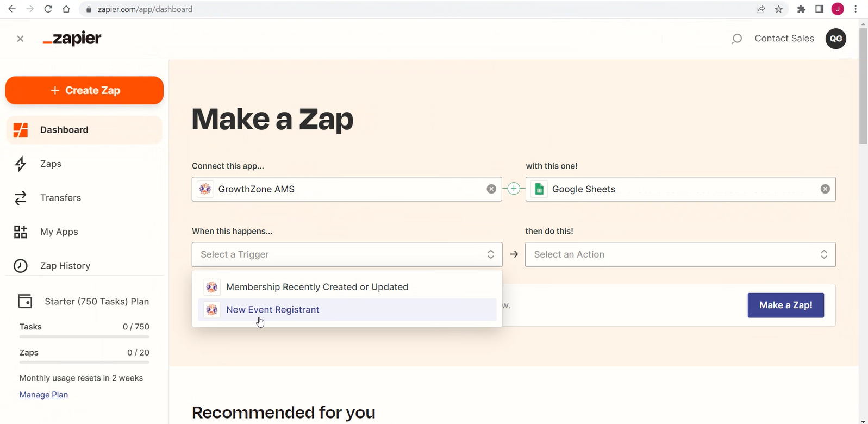Image resolution: width=868 pixels, height=424 pixels.
Task: Click the Zaps lightning bolt icon
Action: pos(21,164)
